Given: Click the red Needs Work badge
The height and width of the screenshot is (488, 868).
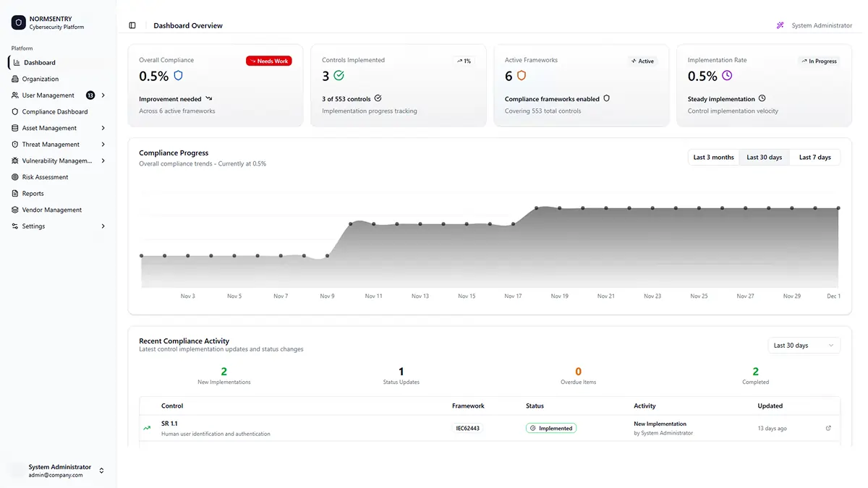Looking at the screenshot, I should [268, 61].
